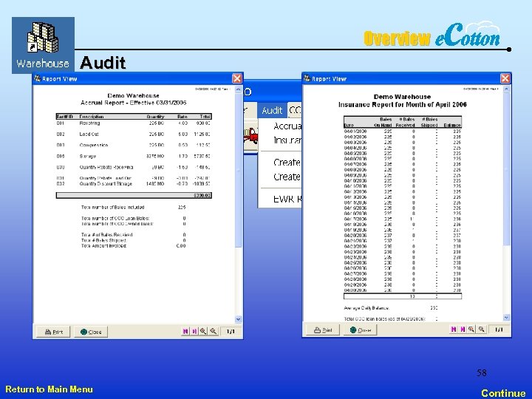Choose first Create entry in Audit menu
The height and width of the screenshot is (399, 532).
pos(287,163)
